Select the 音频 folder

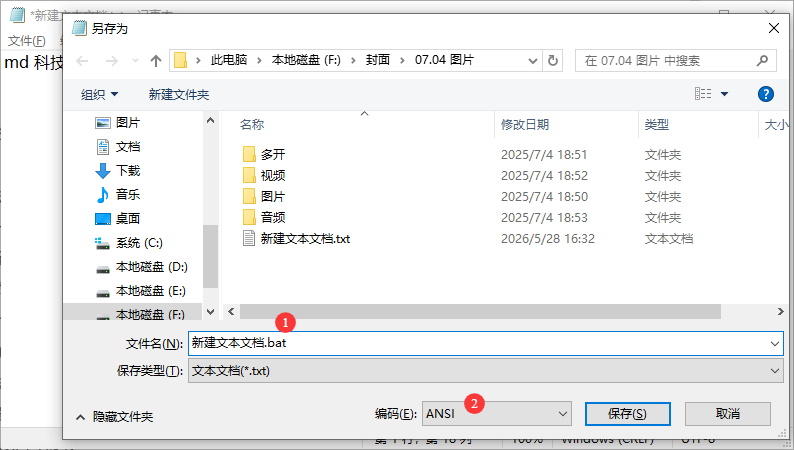tap(272, 218)
